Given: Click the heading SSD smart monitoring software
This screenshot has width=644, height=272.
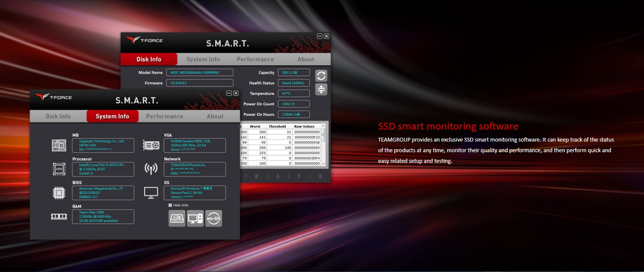Looking at the screenshot, I should click(x=448, y=126).
